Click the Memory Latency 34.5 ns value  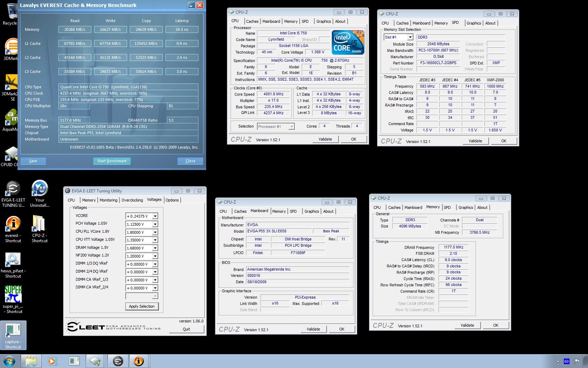click(x=182, y=29)
